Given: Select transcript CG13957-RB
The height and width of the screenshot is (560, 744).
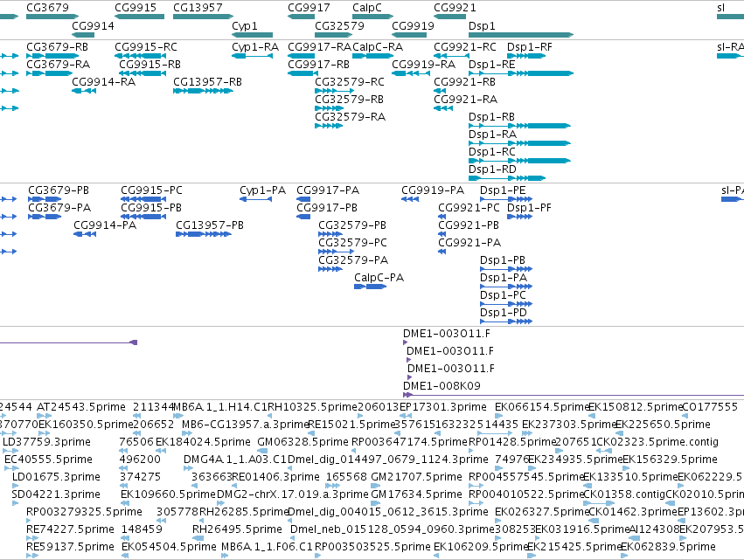Looking at the screenshot, I should pyautogui.click(x=203, y=91).
